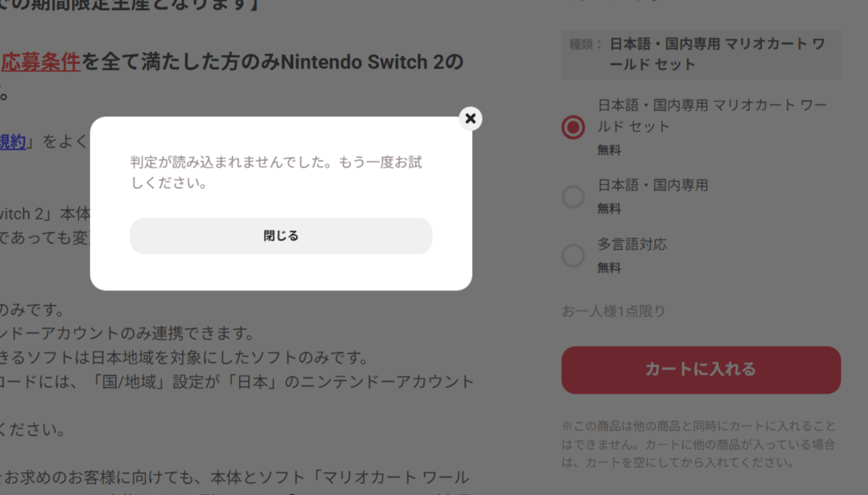868x495 pixels.
Task: Select the マリオカート ワールド セット radio button
Action: coord(573,127)
